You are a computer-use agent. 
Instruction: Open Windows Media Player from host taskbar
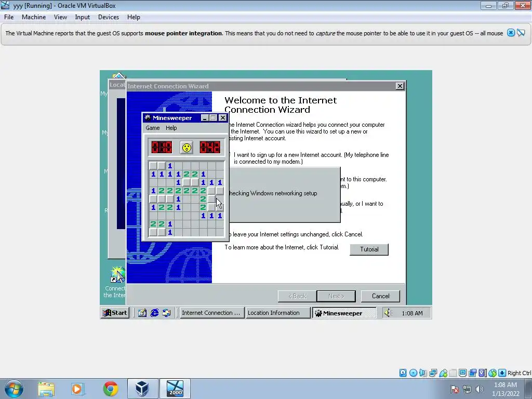pyautogui.click(x=77, y=389)
